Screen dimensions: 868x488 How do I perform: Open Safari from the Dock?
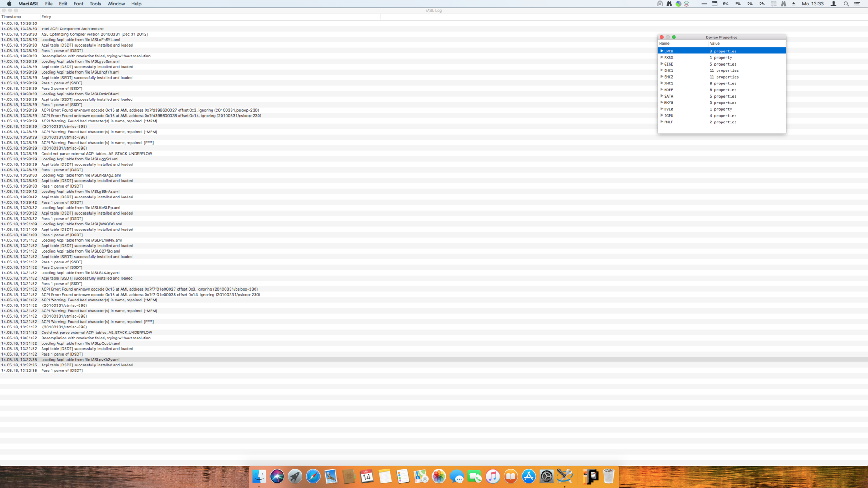(x=313, y=476)
